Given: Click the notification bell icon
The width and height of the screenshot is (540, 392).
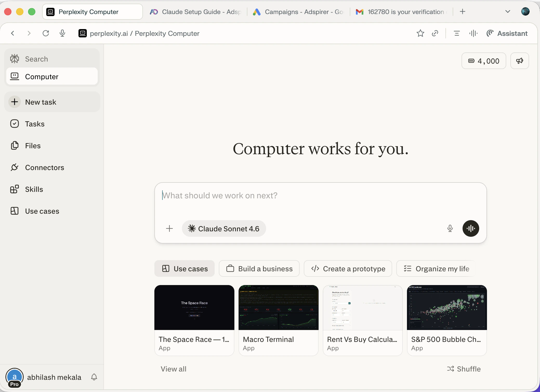Looking at the screenshot, I should click(94, 377).
